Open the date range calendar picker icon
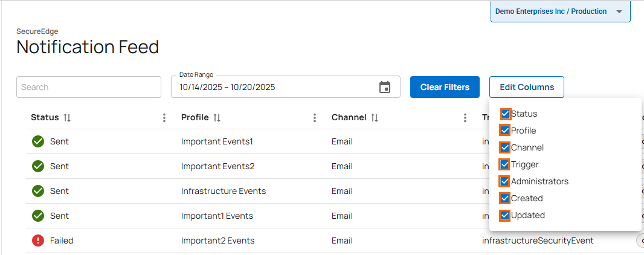 [x=385, y=87]
